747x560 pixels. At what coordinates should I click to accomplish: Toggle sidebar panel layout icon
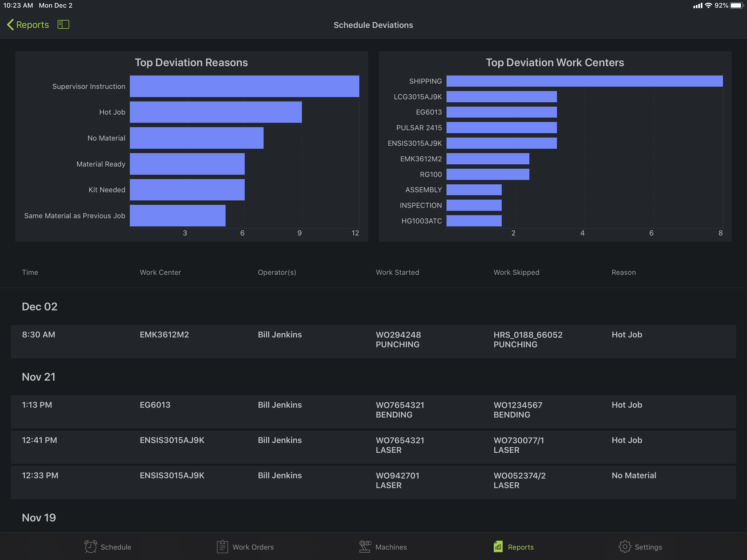(x=63, y=25)
